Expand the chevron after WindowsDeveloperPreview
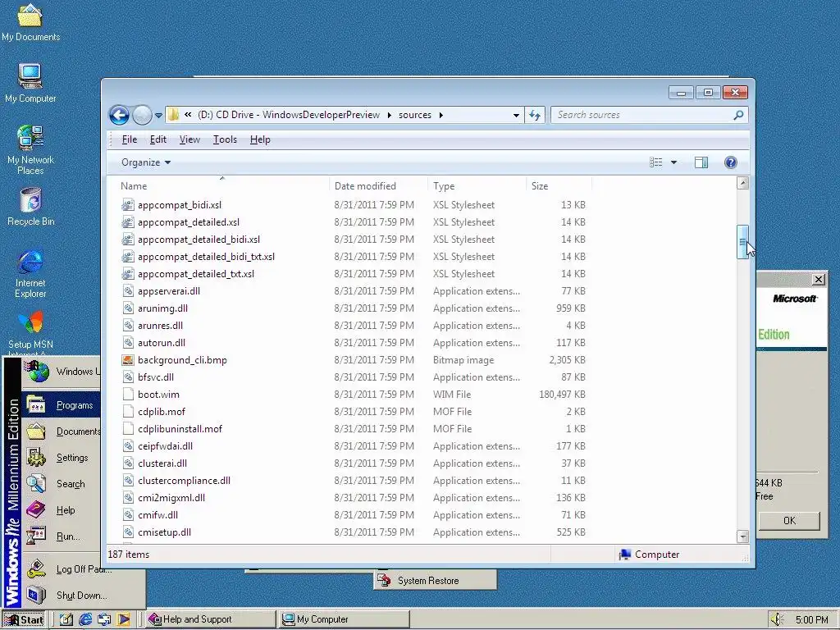 coord(389,115)
